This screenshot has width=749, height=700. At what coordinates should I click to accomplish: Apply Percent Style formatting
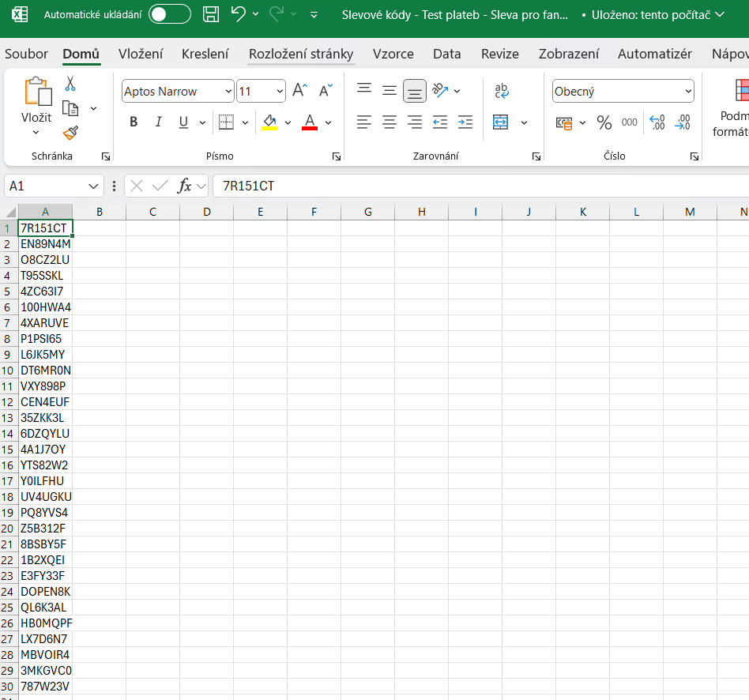604,122
